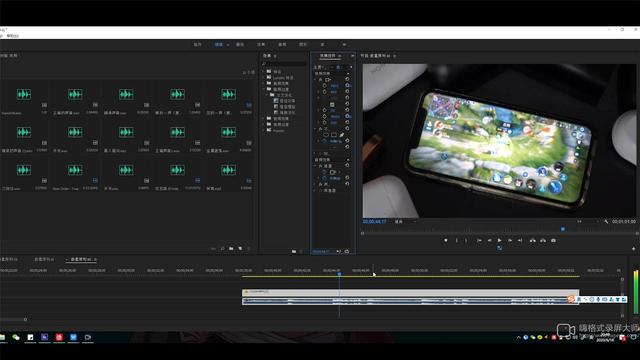
Task: Toggle Anchor Point stopwatch animation
Action: pyautogui.click(x=324, y=116)
